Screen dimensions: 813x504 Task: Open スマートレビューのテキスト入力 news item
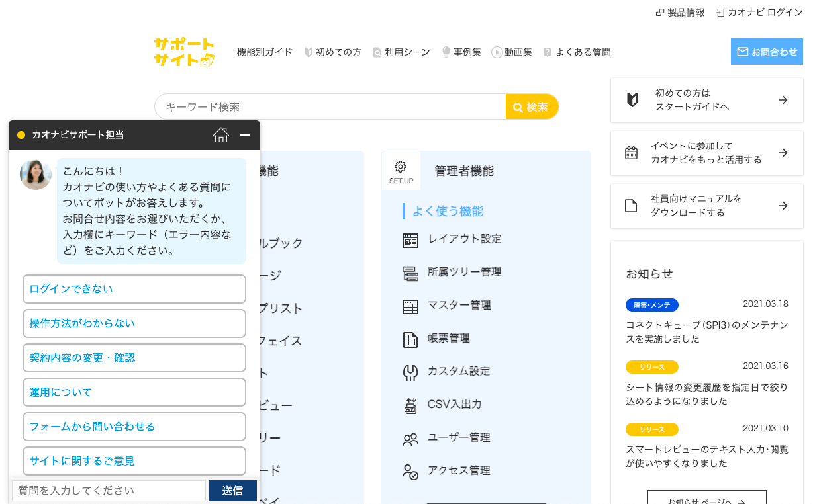point(707,456)
